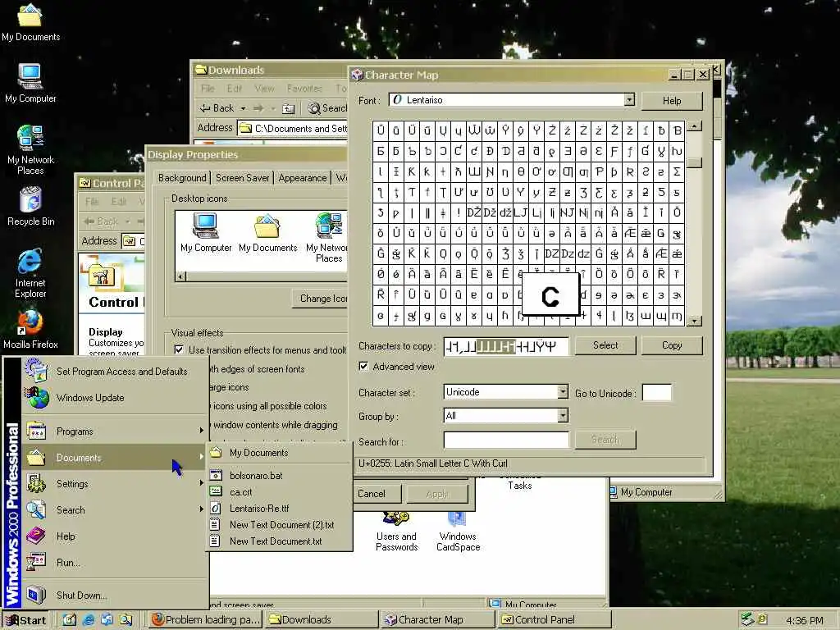The height and width of the screenshot is (630, 840).
Task: Launch Internet Explorer from desktop
Action: coord(30,272)
